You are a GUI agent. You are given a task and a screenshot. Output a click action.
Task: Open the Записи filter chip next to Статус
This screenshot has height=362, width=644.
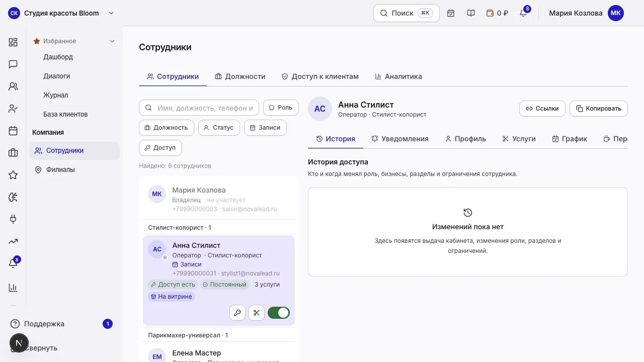265,128
